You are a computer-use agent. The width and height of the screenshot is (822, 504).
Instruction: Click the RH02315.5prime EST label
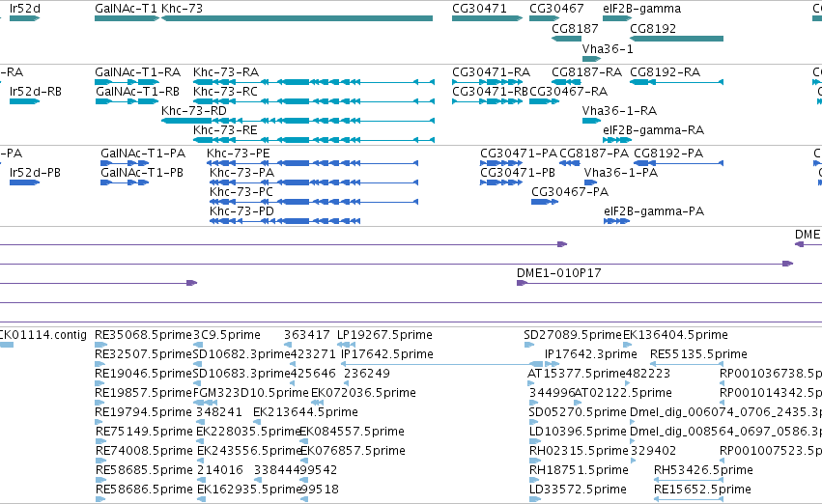pos(579,451)
